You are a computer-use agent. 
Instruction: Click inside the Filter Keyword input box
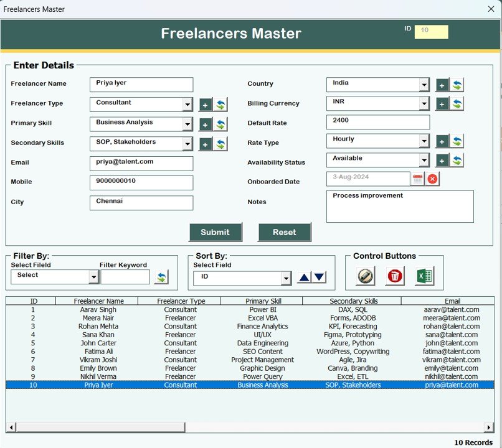tap(126, 277)
